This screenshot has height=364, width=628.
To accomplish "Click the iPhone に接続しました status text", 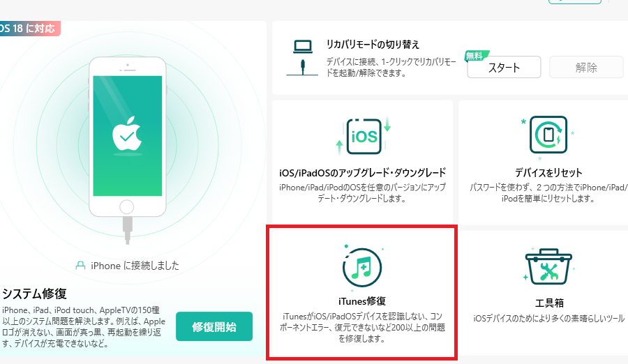I will [x=133, y=266].
